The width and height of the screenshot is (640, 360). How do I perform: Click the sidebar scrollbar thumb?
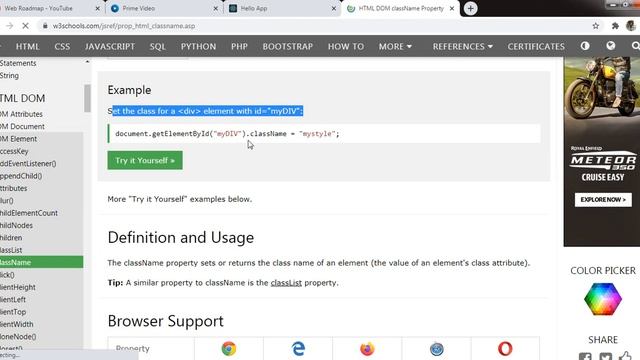(x=87, y=98)
